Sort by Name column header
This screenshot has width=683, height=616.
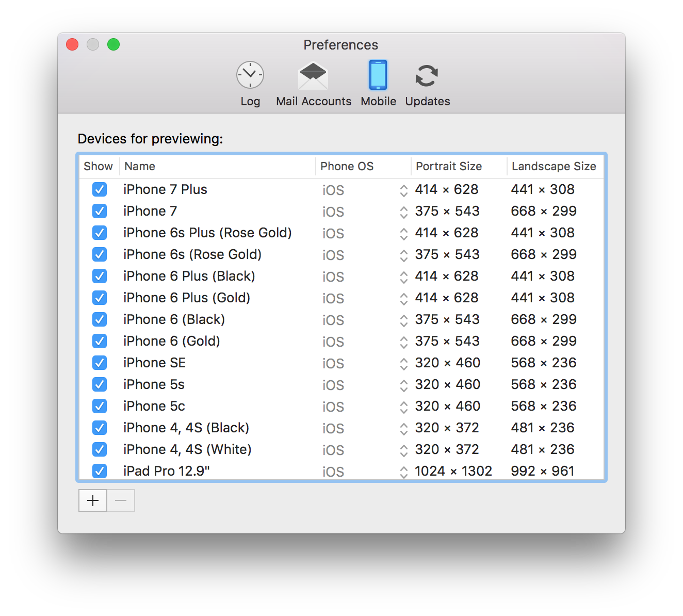coord(217,166)
